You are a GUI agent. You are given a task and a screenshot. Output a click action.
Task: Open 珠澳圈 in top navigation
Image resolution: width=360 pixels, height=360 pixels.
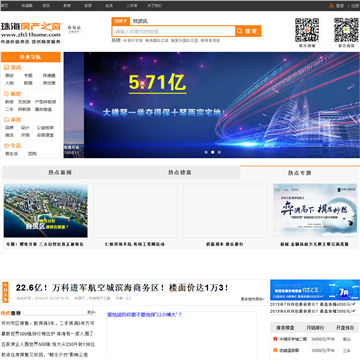point(27,6)
